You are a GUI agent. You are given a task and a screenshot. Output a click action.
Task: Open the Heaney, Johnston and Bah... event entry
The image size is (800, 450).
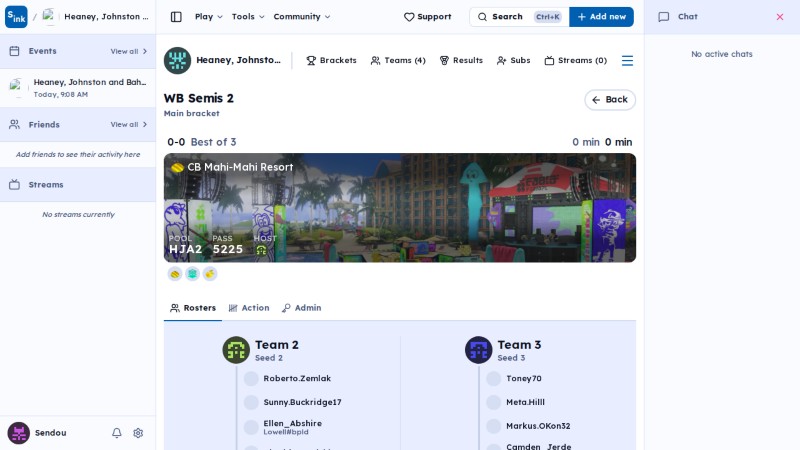[x=78, y=88]
